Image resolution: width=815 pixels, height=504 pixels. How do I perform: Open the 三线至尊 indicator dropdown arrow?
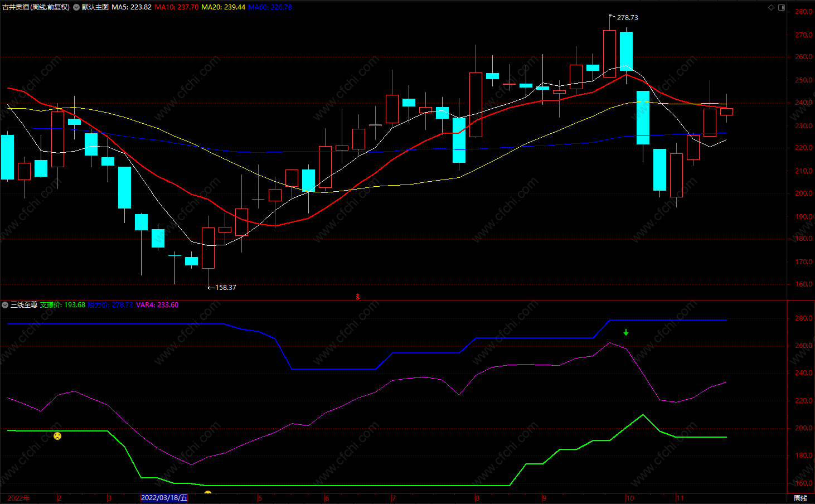point(5,305)
